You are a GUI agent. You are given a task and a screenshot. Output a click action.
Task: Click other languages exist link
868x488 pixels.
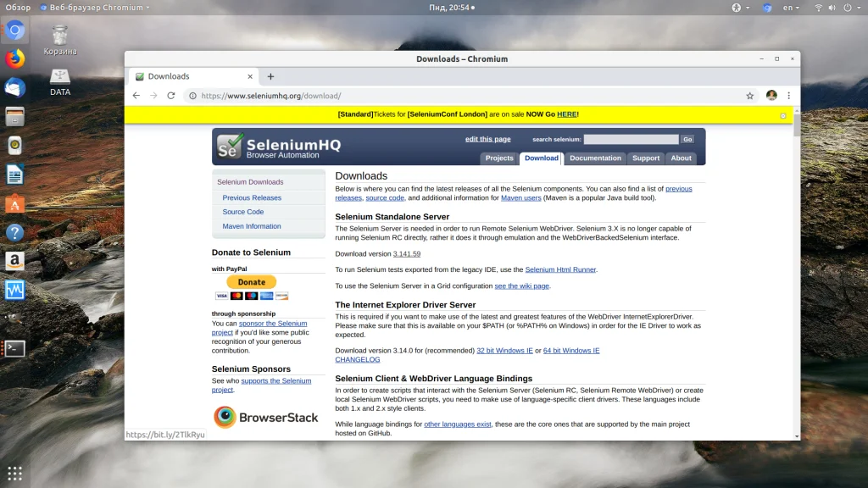[x=457, y=424]
